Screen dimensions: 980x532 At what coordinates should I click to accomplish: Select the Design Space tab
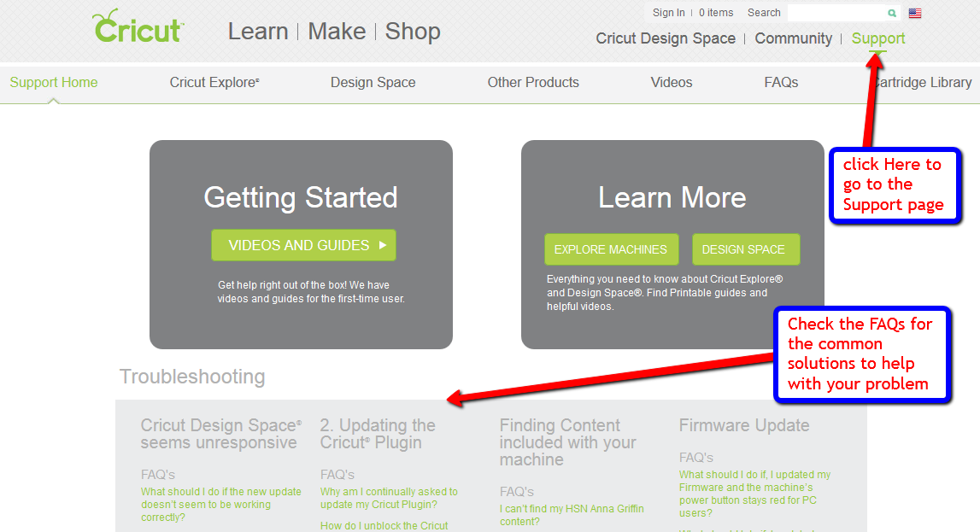pyautogui.click(x=373, y=83)
